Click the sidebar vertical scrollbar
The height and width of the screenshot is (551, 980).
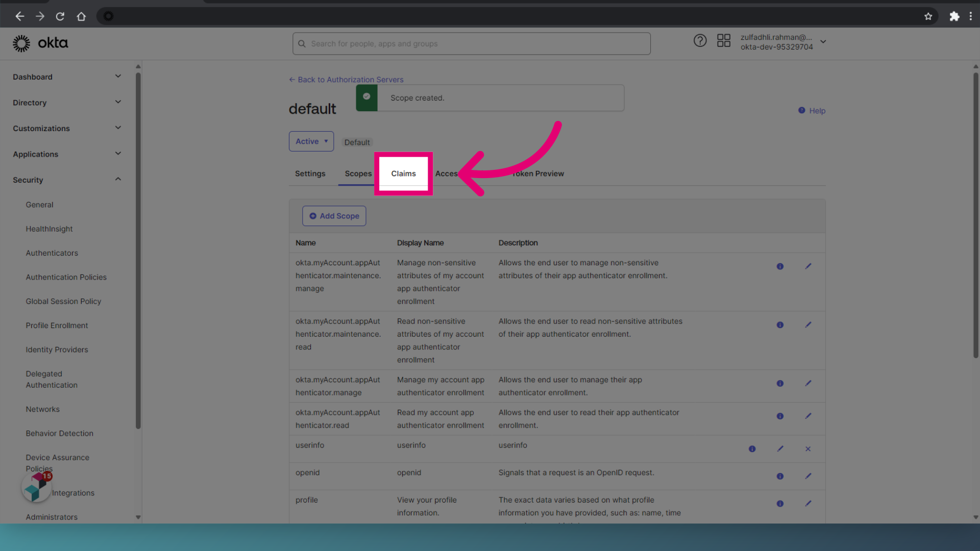pyautogui.click(x=138, y=250)
